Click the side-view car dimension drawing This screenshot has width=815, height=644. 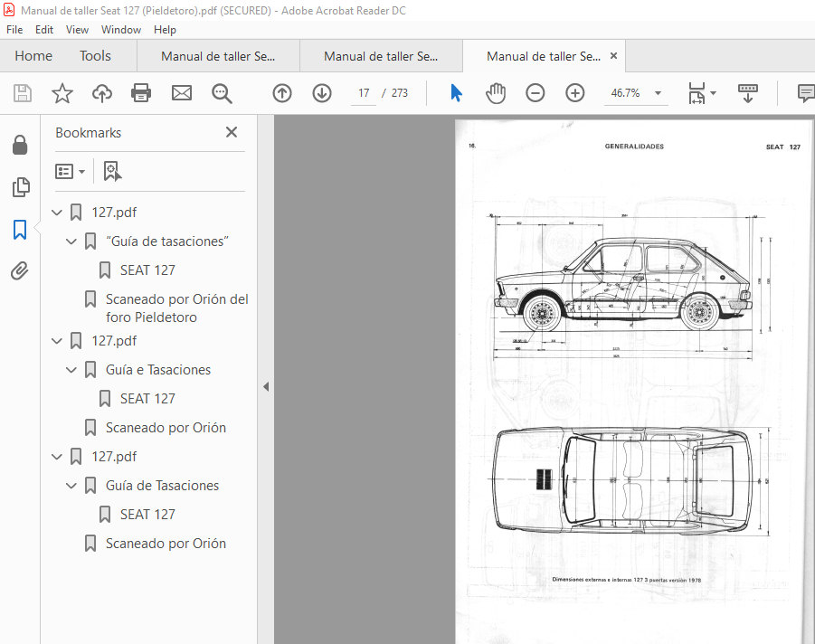[x=629, y=286]
